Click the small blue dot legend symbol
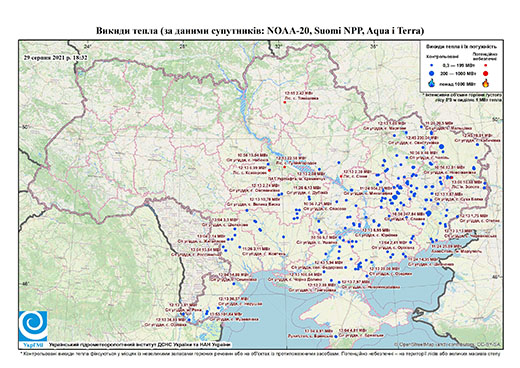 tap(431, 66)
